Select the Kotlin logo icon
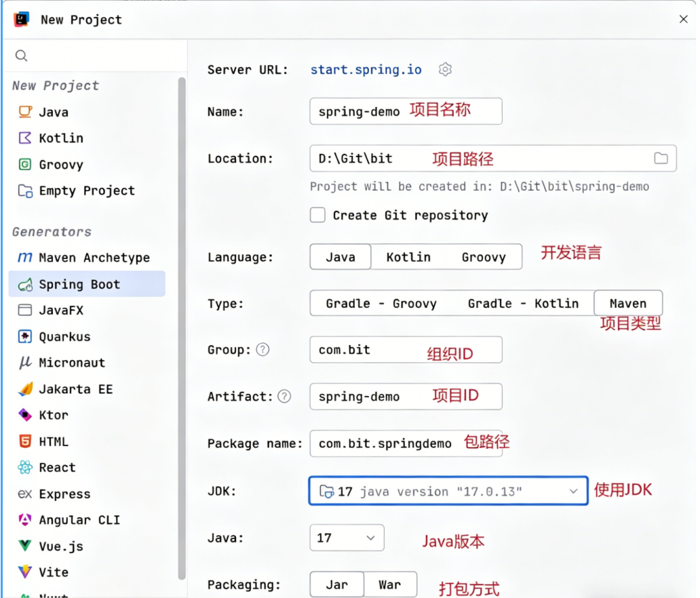Viewport: 700px width, 598px height. click(25, 138)
